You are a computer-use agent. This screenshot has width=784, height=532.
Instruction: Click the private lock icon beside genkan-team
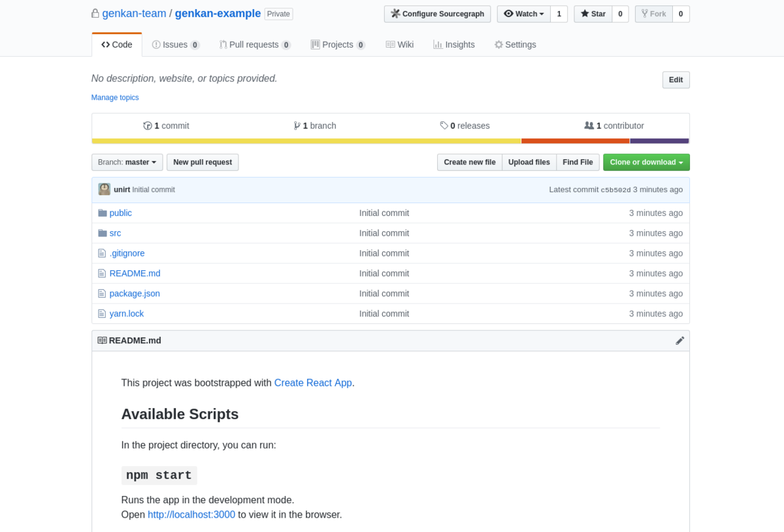pyautogui.click(x=95, y=14)
